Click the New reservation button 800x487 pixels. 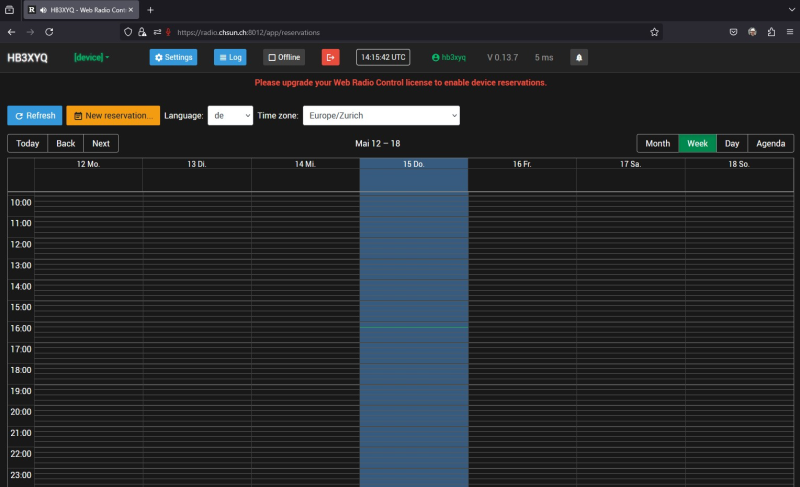pos(113,116)
